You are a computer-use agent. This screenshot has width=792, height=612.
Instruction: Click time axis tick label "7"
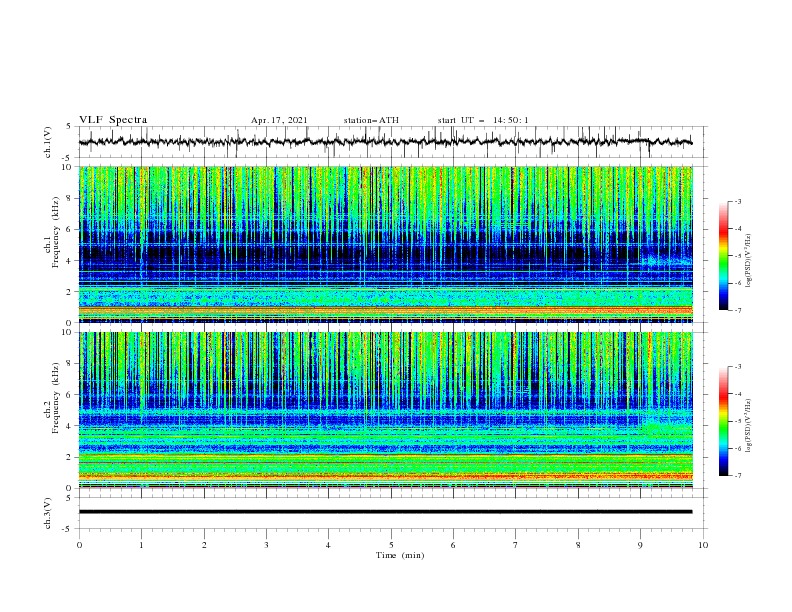516,545
